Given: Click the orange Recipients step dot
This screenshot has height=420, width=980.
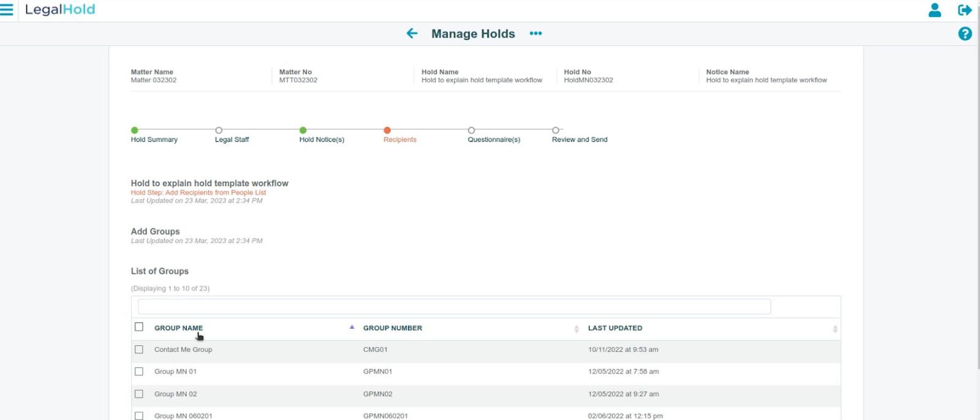Looking at the screenshot, I should point(387,130).
